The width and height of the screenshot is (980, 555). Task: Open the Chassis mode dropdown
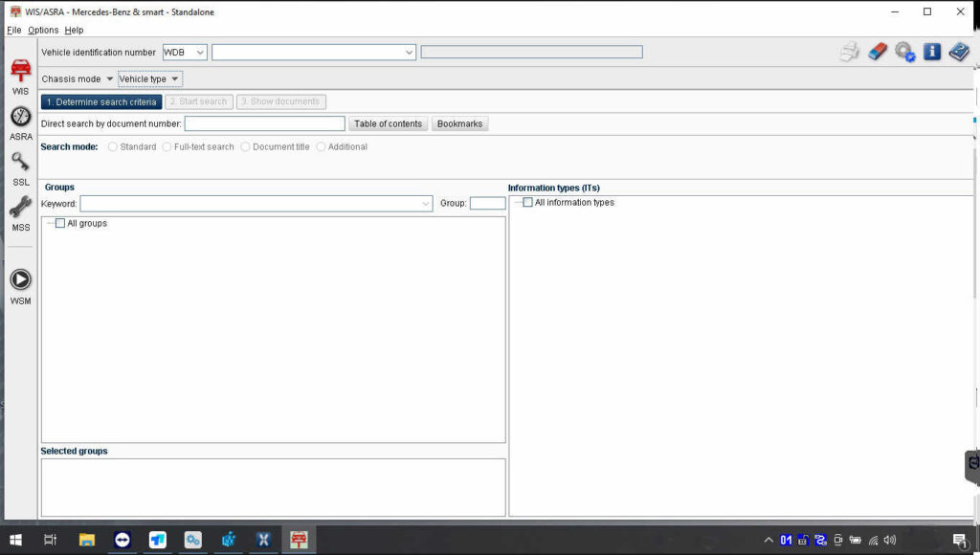tap(78, 79)
